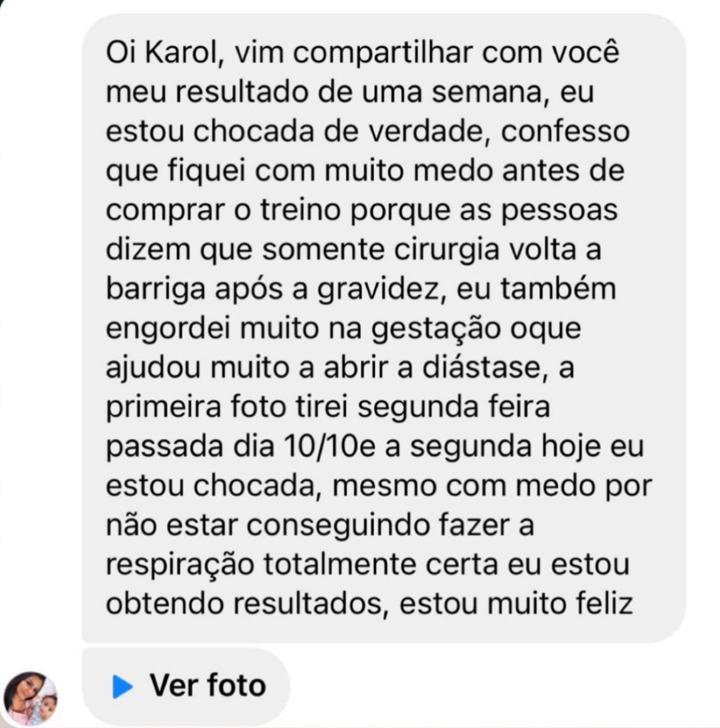Select the word 'gravidez' in message bubble
This screenshot has height=728, width=720.
379,290
